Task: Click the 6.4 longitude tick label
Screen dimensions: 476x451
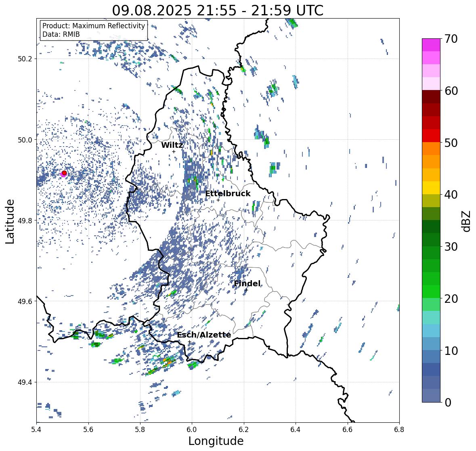Action: (x=296, y=430)
